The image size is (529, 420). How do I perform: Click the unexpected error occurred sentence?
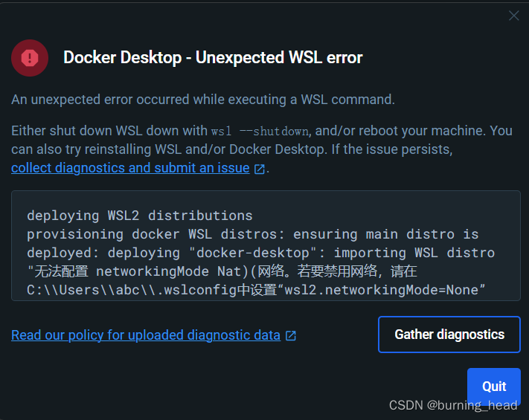(203, 100)
